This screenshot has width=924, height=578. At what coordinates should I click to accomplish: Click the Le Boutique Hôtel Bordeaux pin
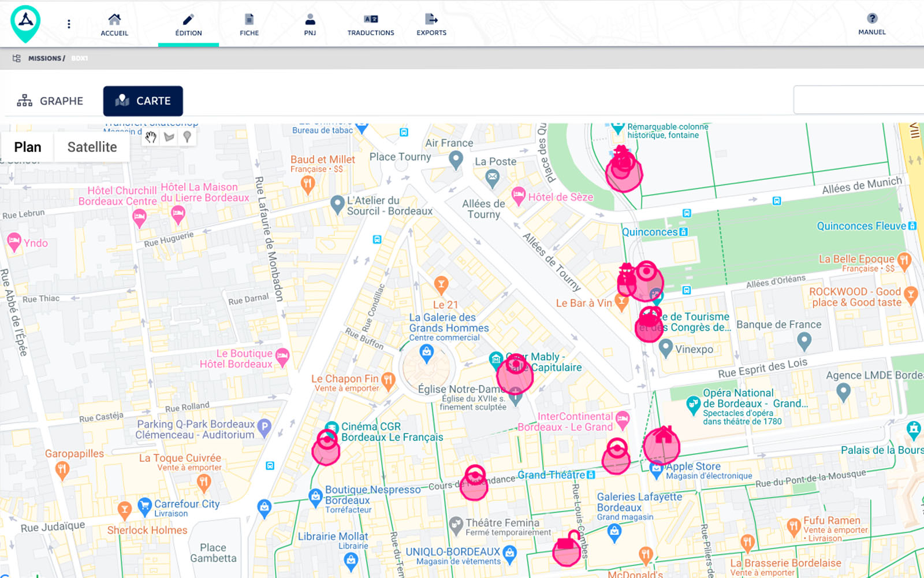coord(282,357)
